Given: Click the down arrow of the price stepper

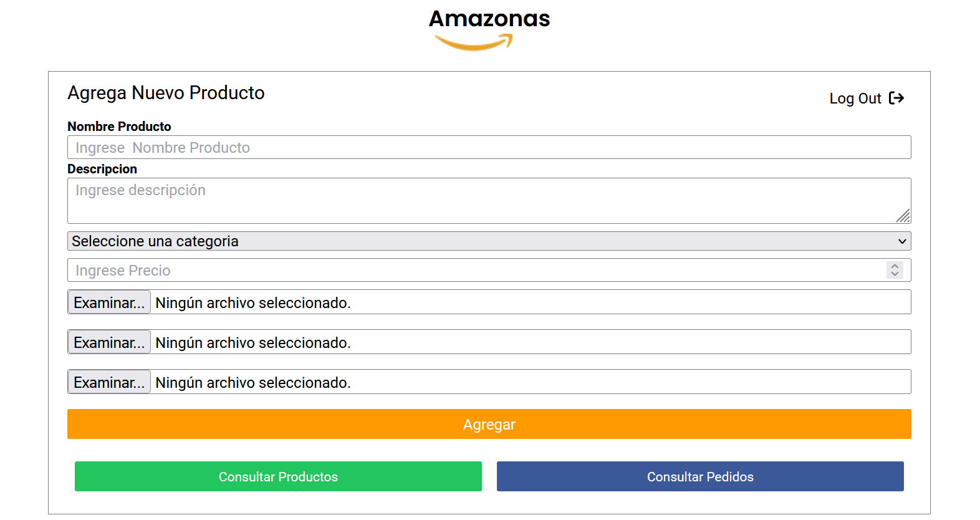Looking at the screenshot, I should click(895, 274).
